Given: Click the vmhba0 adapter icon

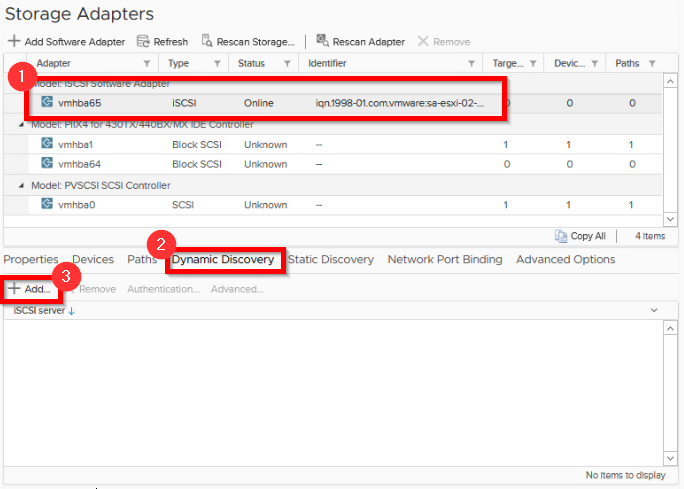Looking at the screenshot, I should [x=47, y=204].
